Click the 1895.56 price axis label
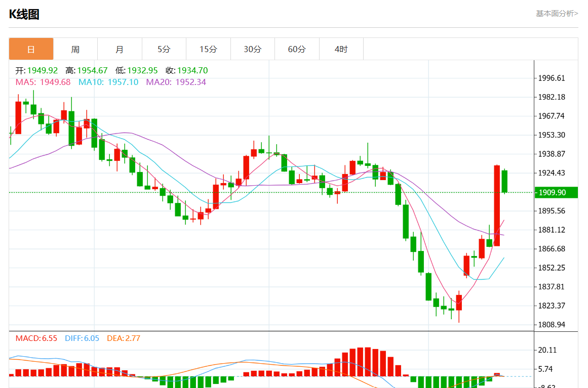 point(551,211)
